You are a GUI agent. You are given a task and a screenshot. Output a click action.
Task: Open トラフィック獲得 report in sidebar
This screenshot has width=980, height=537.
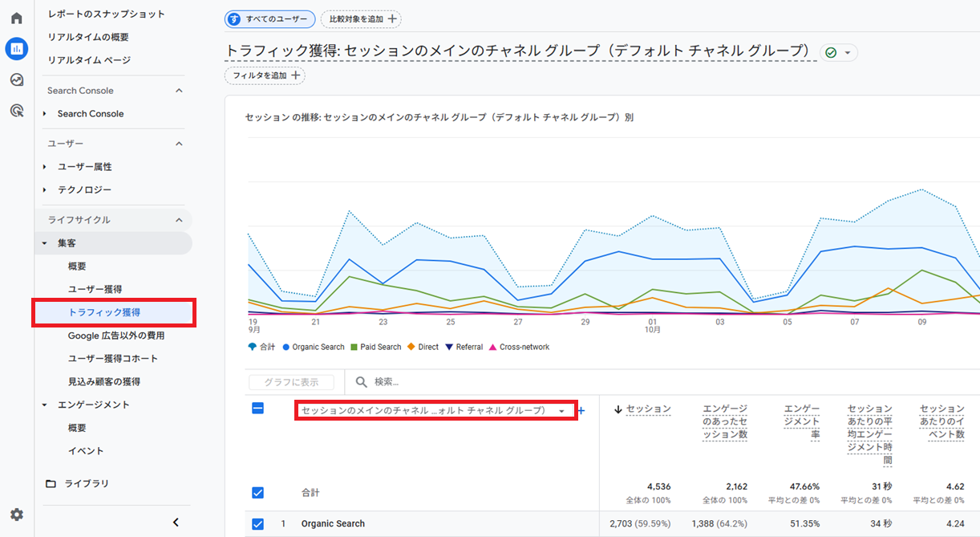(x=104, y=312)
